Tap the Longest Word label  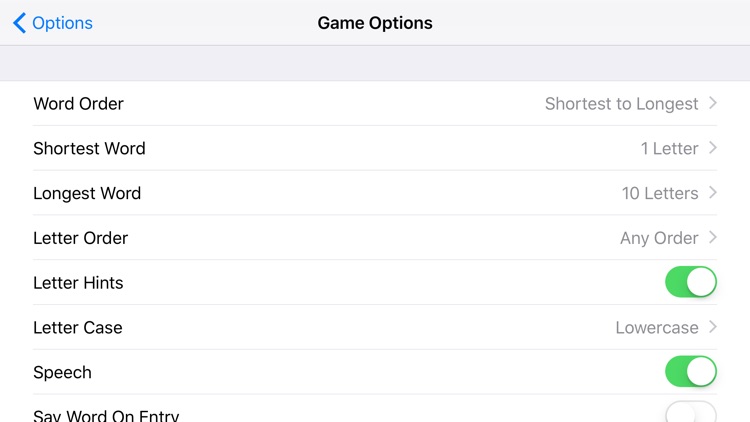tap(87, 193)
